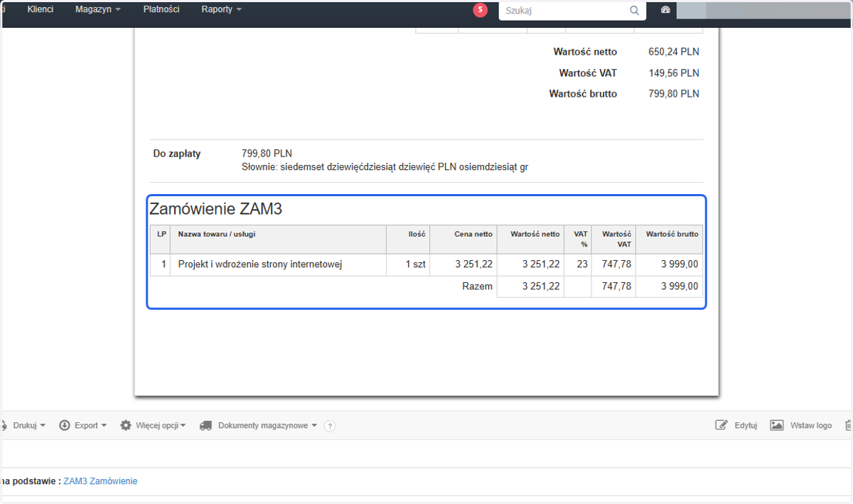The image size is (853, 504).
Task: Click the Edytuj button label
Action: [x=746, y=425]
